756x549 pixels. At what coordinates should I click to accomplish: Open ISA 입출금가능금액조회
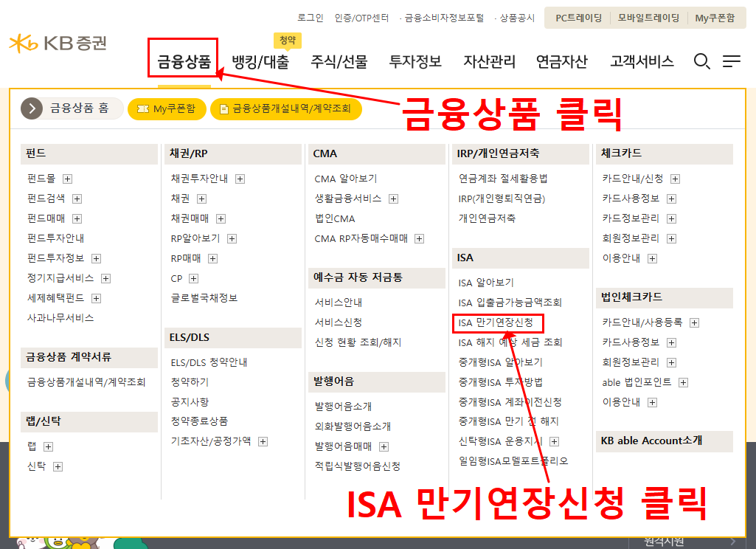pyautogui.click(x=510, y=303)
